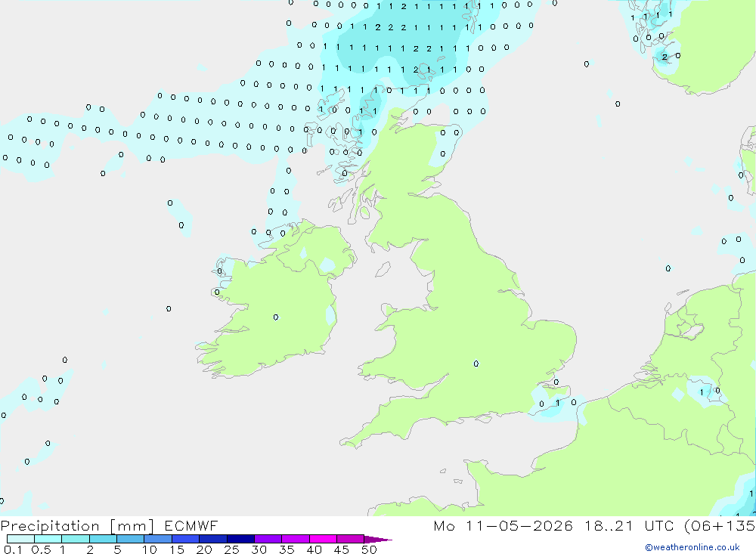Open the weatheronline.co.uk credit link
This screenshot has width=756, height=554.
click(692, 547)
